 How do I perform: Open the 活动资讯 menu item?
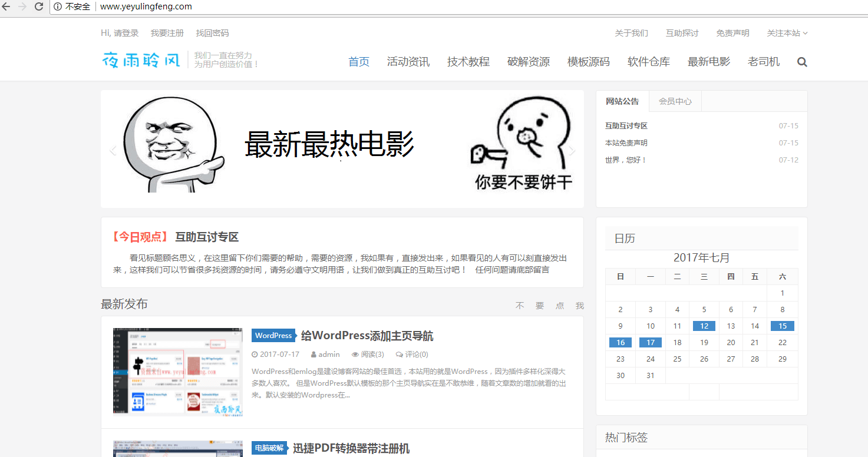[408, 62]
